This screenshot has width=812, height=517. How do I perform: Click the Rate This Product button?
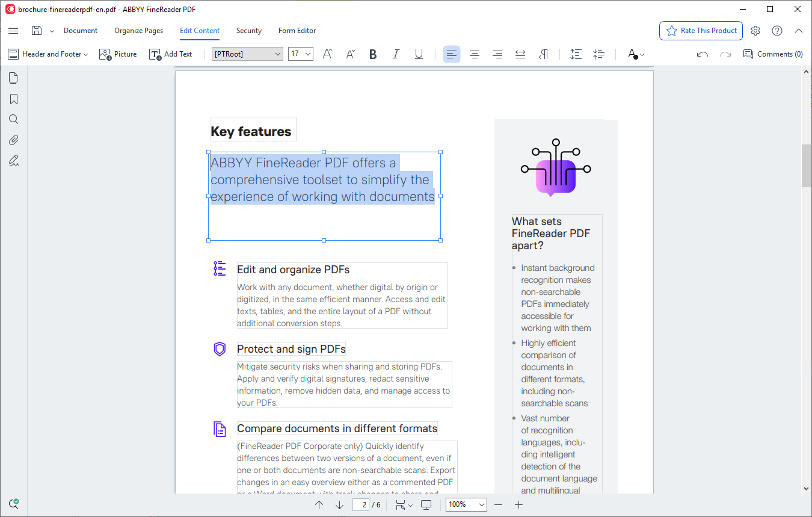[x=701, y=31]
